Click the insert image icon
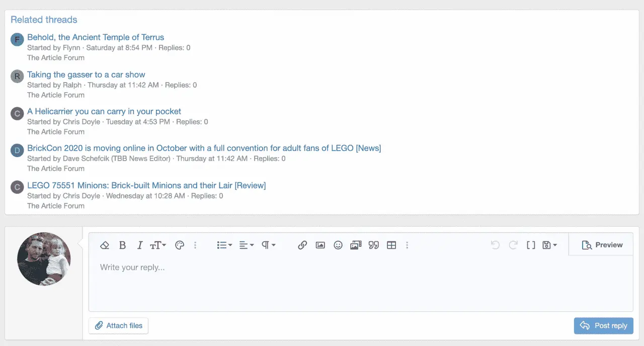This screenshot has width=644, height=346. coord(320,245)
